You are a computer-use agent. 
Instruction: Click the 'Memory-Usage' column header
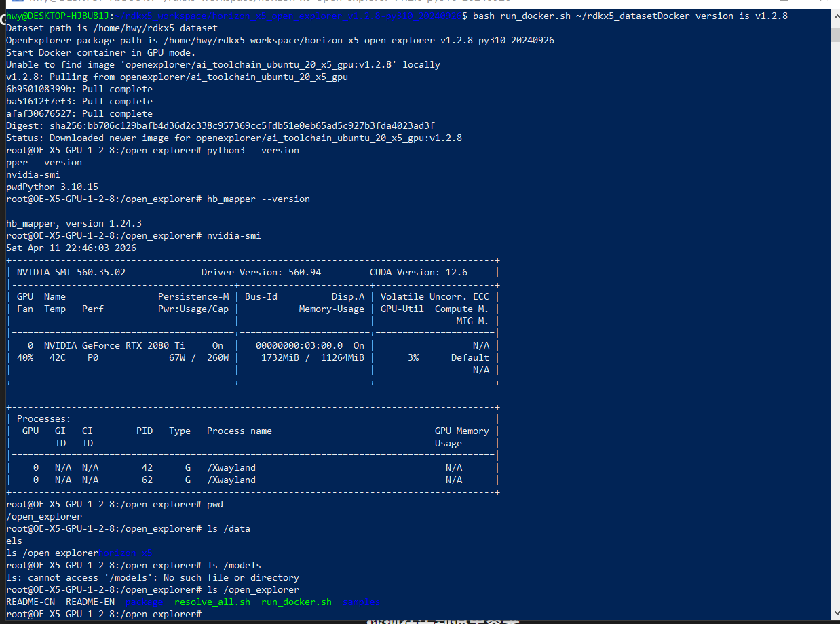click(x=332, y=309)
